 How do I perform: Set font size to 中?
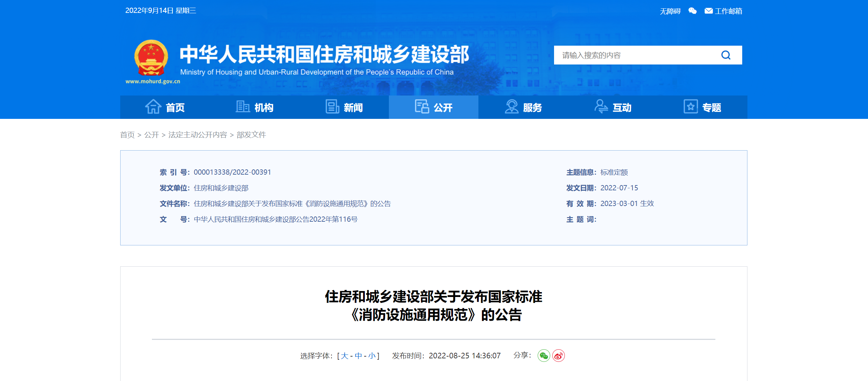358,356
